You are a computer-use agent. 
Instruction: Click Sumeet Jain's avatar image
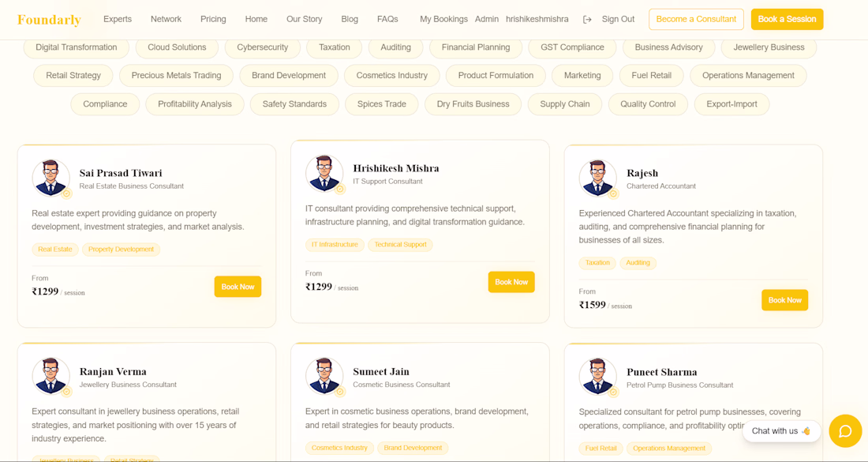point(324,376)
